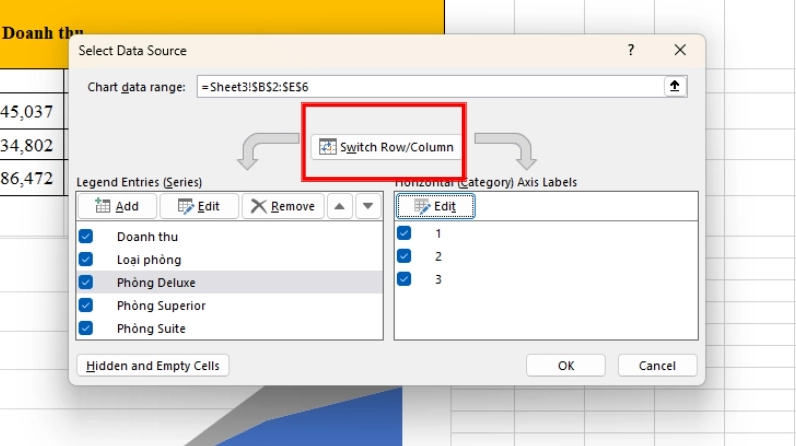This screenshot has width=796, height=446.
Task: Move selected series down with arrow
Action: pyautogui.click(x=368, y=206)
